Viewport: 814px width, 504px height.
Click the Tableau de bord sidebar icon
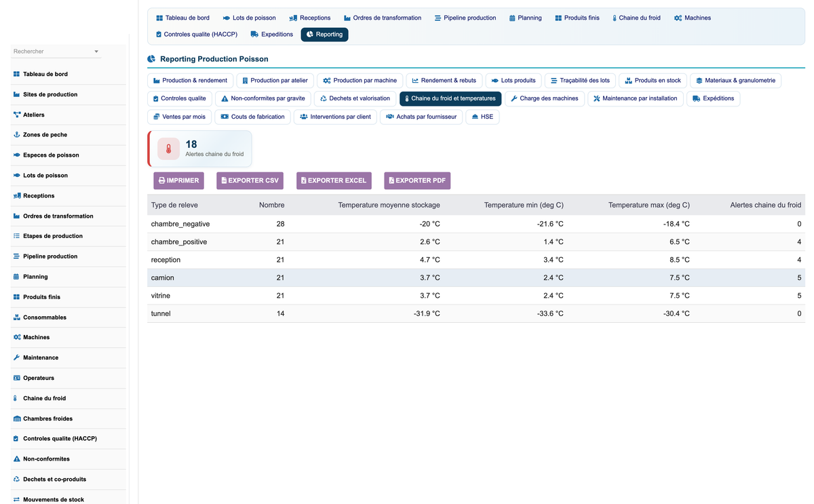click(x=17, y=74)
